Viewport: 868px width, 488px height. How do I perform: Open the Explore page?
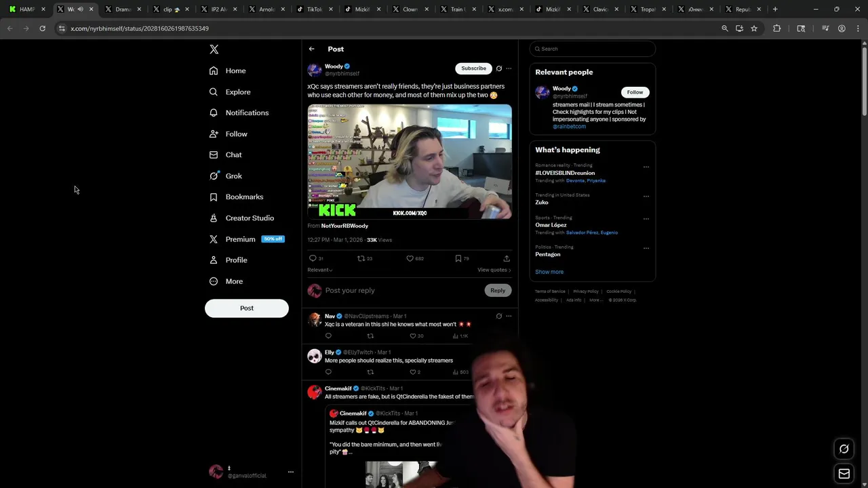point(230,91)
